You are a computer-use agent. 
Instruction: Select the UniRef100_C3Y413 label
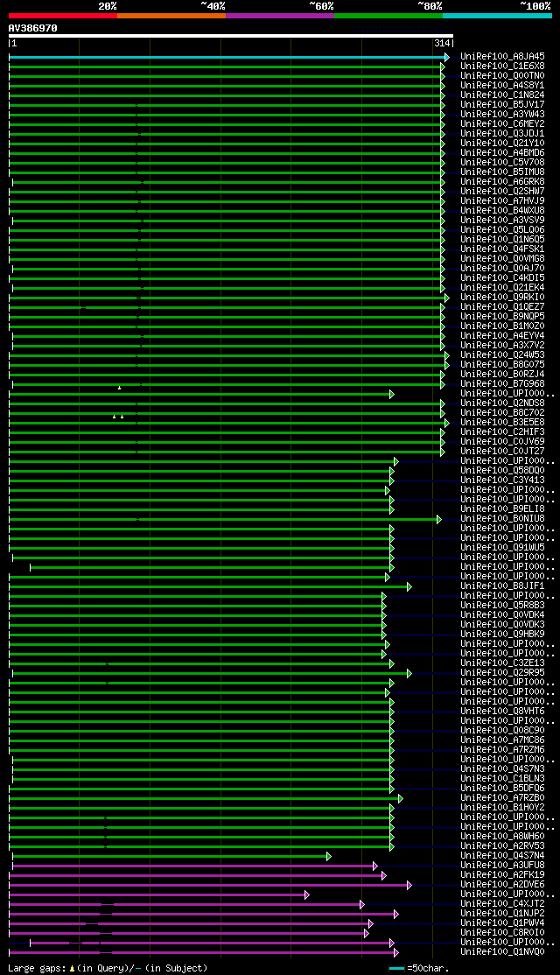pos(503,480)
